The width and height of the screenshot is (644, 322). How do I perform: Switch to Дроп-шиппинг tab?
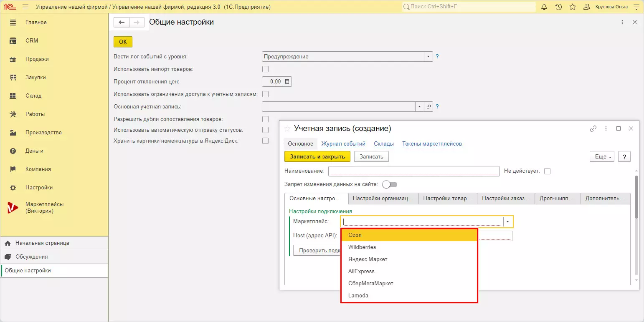coord(558,199)
